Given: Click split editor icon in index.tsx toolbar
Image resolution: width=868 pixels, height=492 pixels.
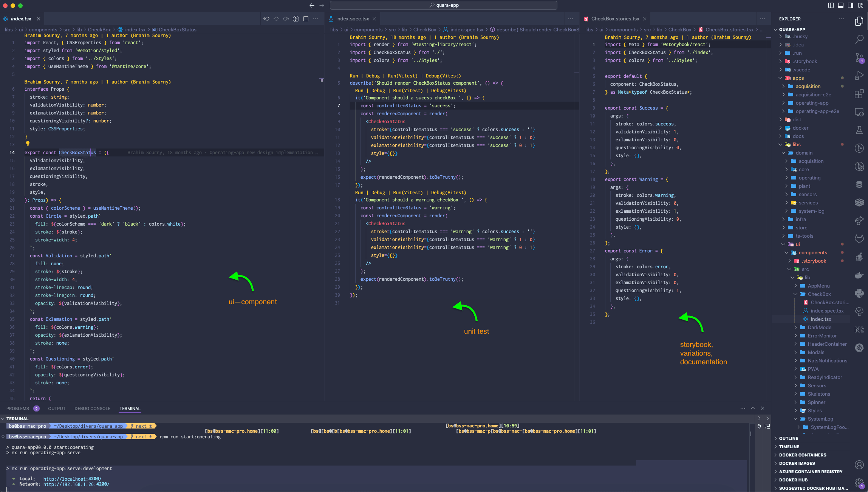Looking at the screenshot, I should click(306, 19).
